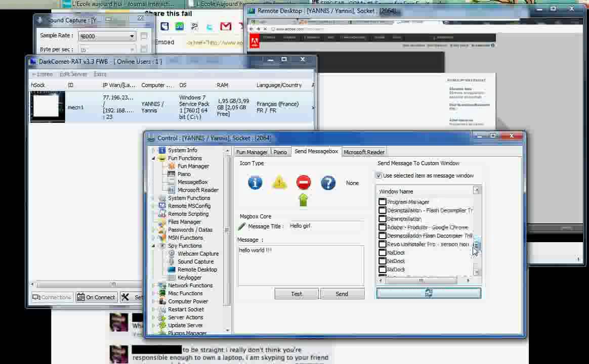The width and height of the screenshot is (589, 364).
Task: Select the None icon type option
Action: [352, 183]
